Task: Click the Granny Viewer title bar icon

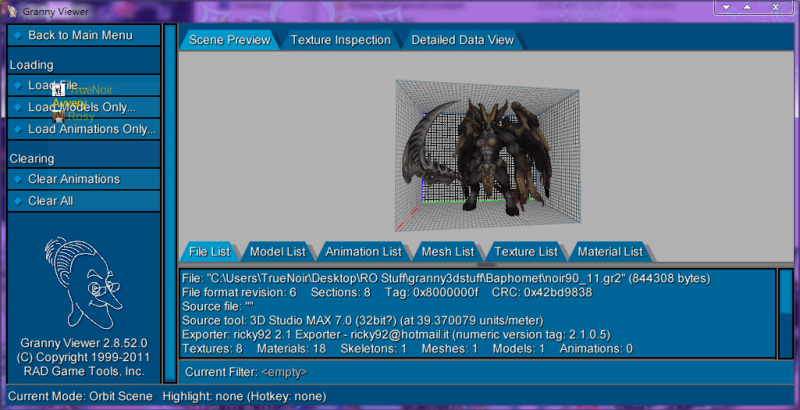Action: point(12,11)
